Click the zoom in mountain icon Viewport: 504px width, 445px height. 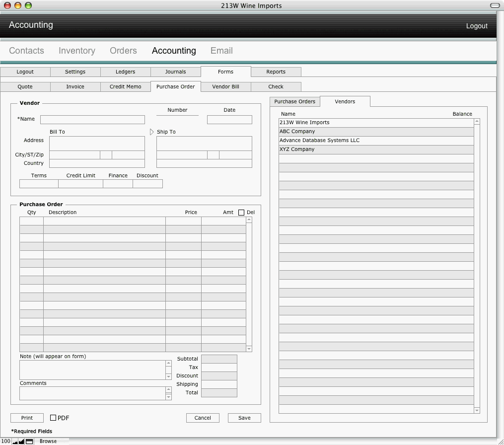point(21,442)
